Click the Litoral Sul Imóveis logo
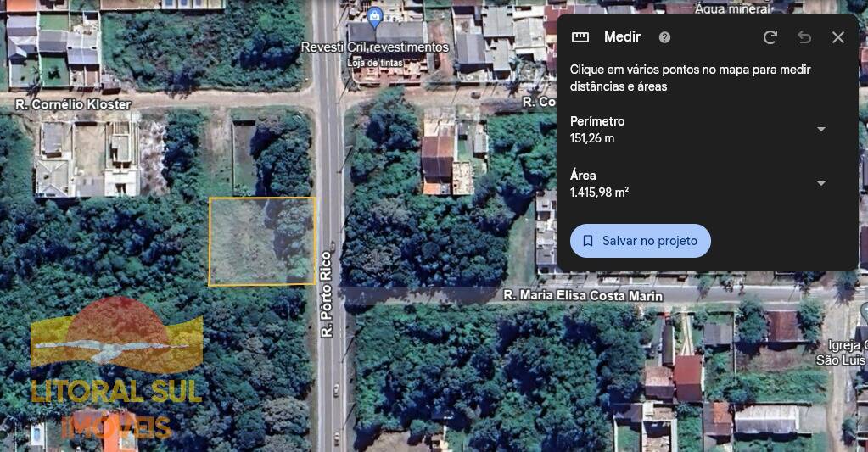The width and height of the screenshot is (868, 452). (x=117, y=368)
